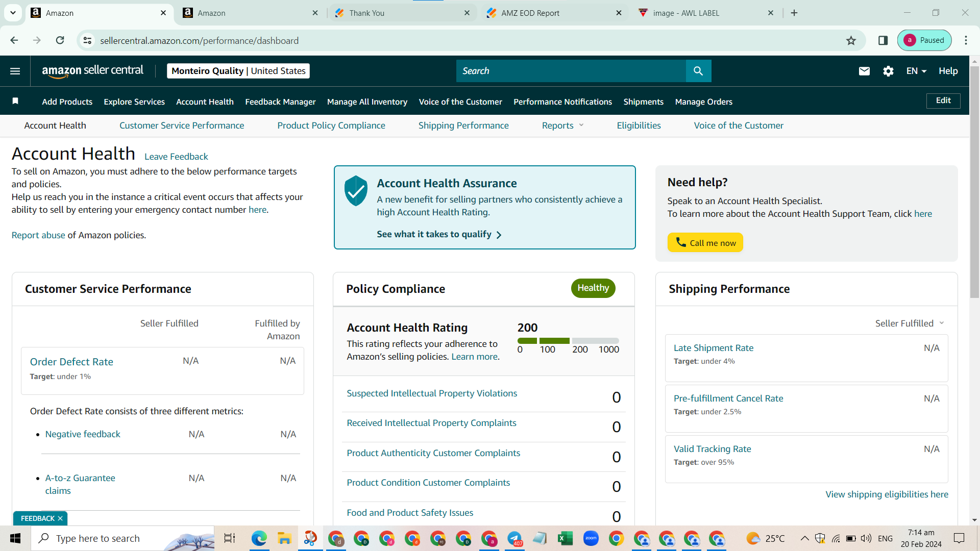The width and height of the screenshot is (980, 551).
Task: Click the Call me now button
Action: pyautogui.click(x=705, y=242)
